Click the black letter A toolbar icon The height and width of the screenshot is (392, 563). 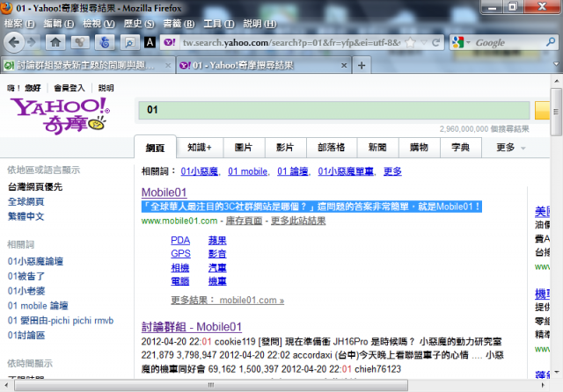150,42
